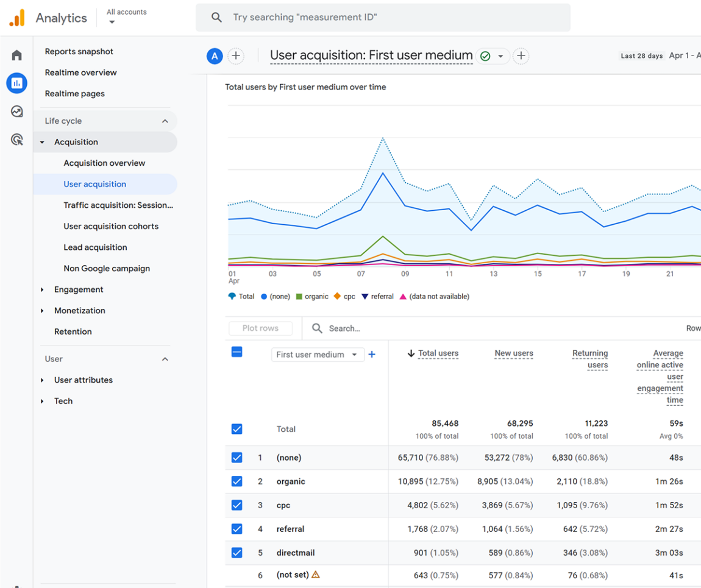The image size is (701, 588).
Task: Open the Advertising icon in left rail
Action: coord(16,140)
